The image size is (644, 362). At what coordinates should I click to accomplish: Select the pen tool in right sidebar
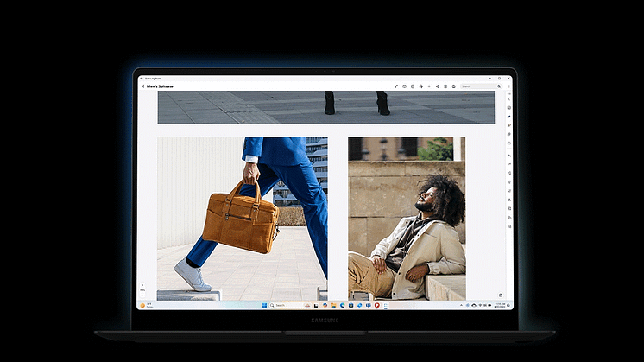[509, 116]
